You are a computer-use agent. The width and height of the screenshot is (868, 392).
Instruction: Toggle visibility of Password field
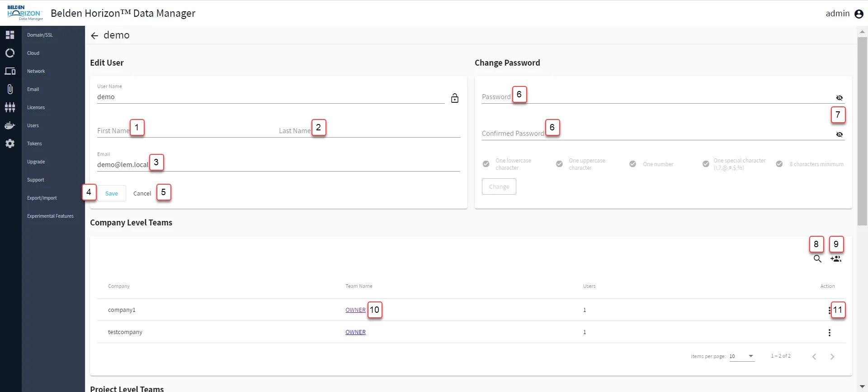840,98
